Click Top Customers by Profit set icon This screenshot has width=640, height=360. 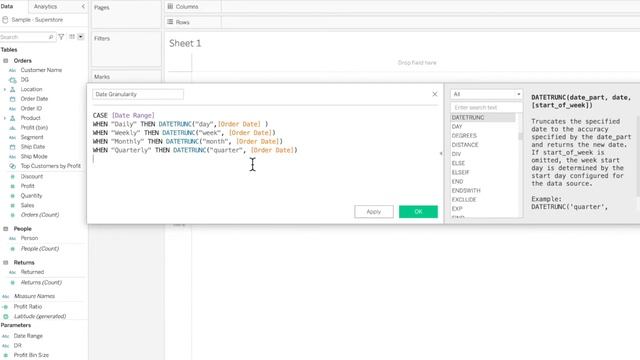[12, 166]
